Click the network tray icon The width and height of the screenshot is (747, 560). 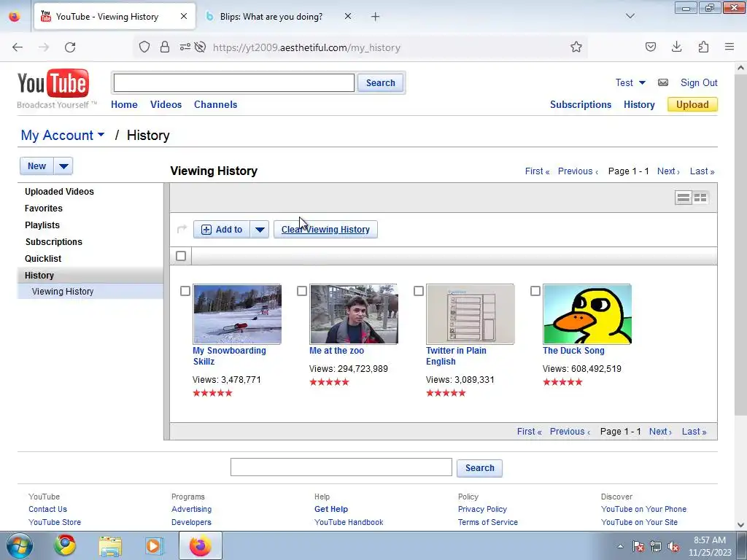point(656,547)
